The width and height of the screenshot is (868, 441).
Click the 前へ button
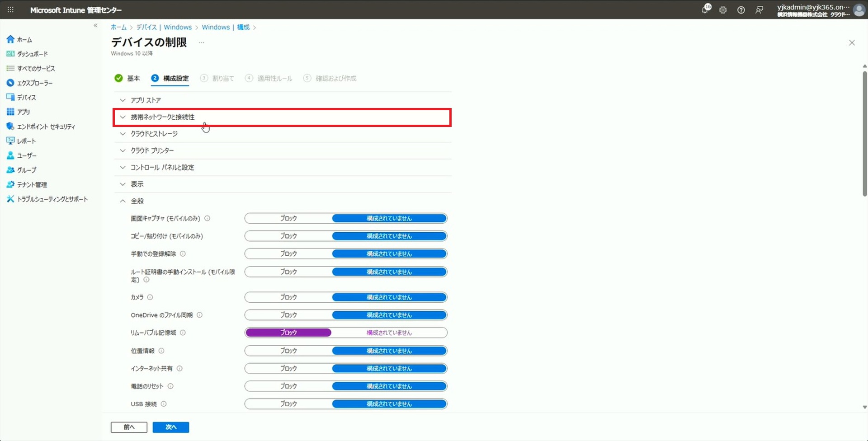tap(129, 427)
